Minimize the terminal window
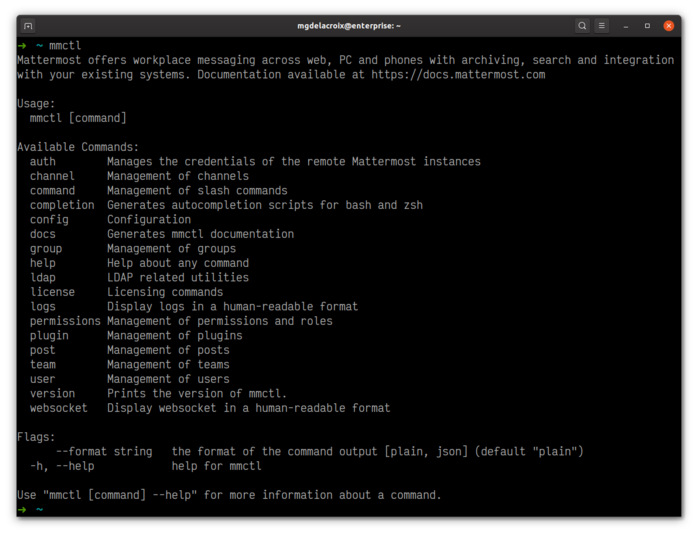The height and width of the screenshot is (537, 700). point(626,26)
